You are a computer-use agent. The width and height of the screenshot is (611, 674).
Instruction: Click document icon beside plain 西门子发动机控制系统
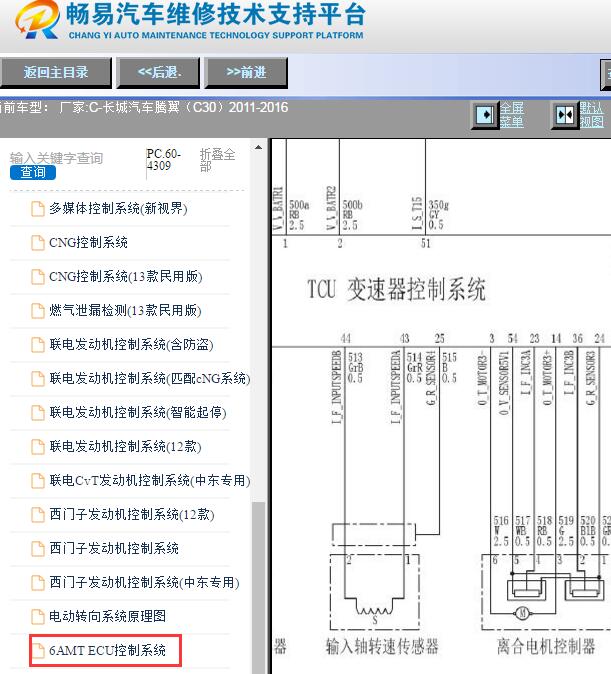tap(38, 548)
